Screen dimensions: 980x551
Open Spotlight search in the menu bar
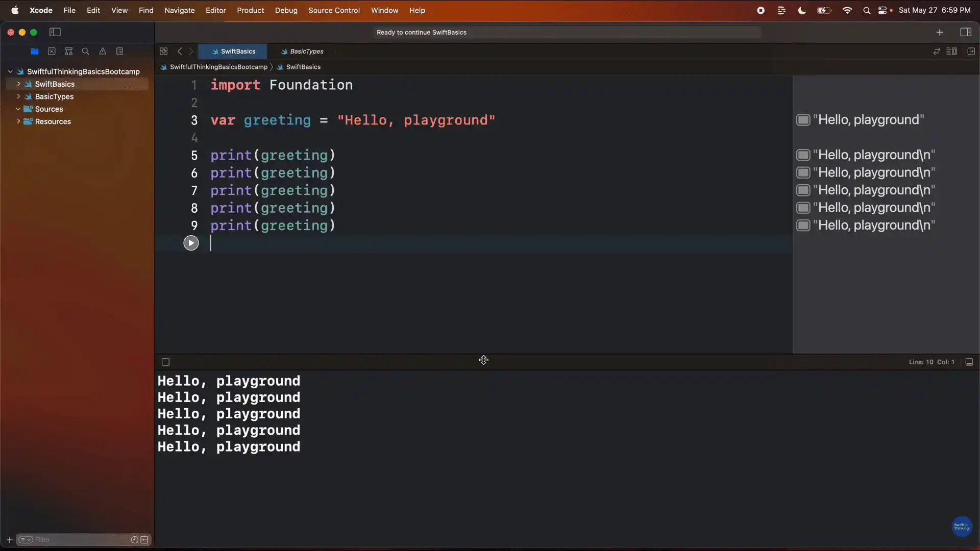click(867, 10)
